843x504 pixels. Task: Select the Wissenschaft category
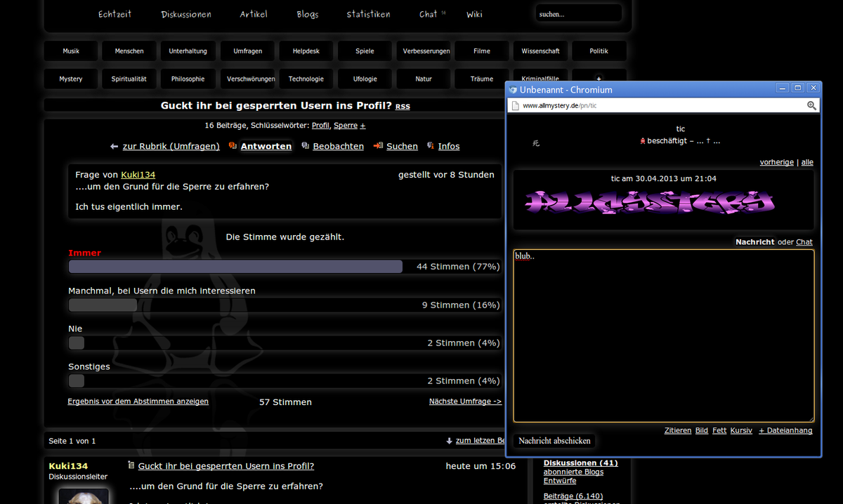tap(540, 51)
